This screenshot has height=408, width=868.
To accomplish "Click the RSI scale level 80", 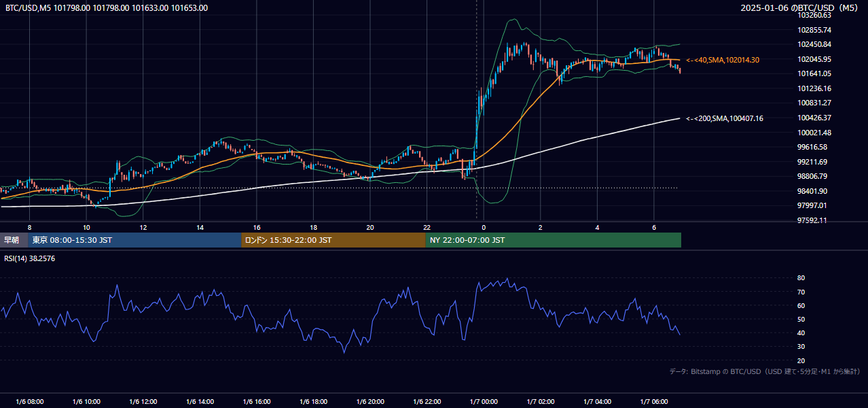I will pos(801,278).
